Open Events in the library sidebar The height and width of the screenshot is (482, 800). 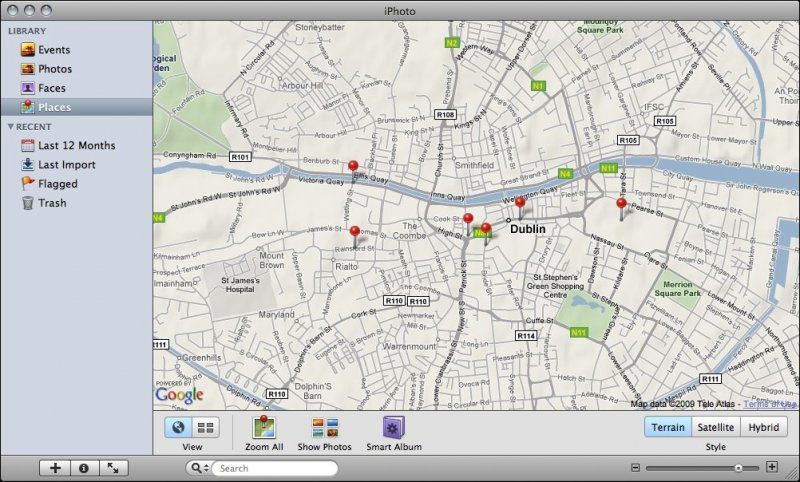(54, 49)
